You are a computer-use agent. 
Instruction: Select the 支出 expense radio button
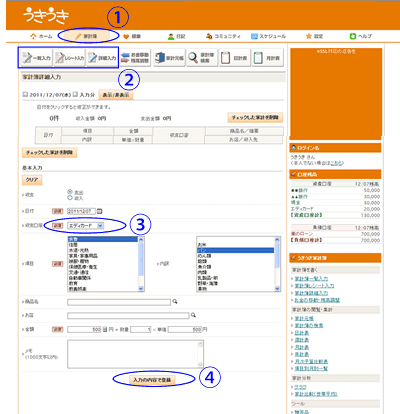(70, 192)
